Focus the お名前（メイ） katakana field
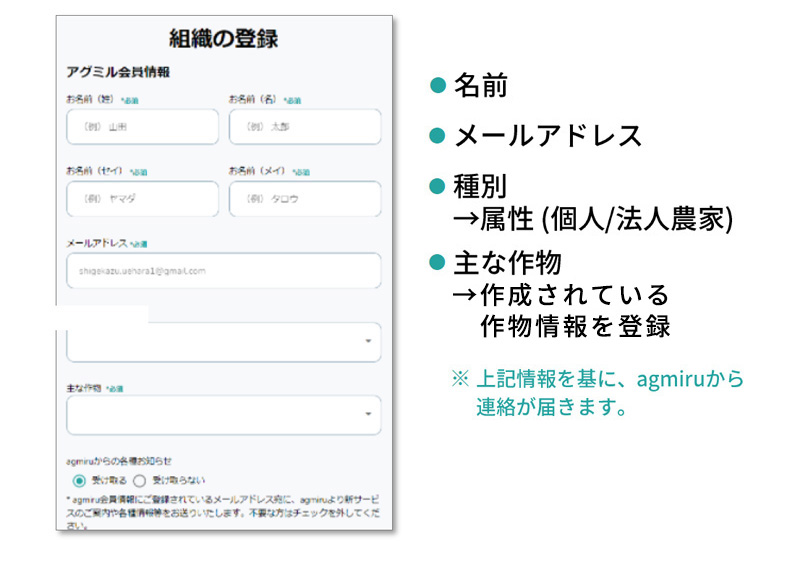The image size is (797, 585). click(305, 199)
